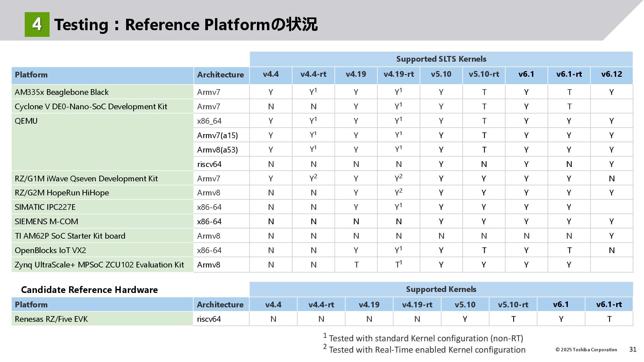Click the Supported Kernels header in the lower table

[441, 289]
